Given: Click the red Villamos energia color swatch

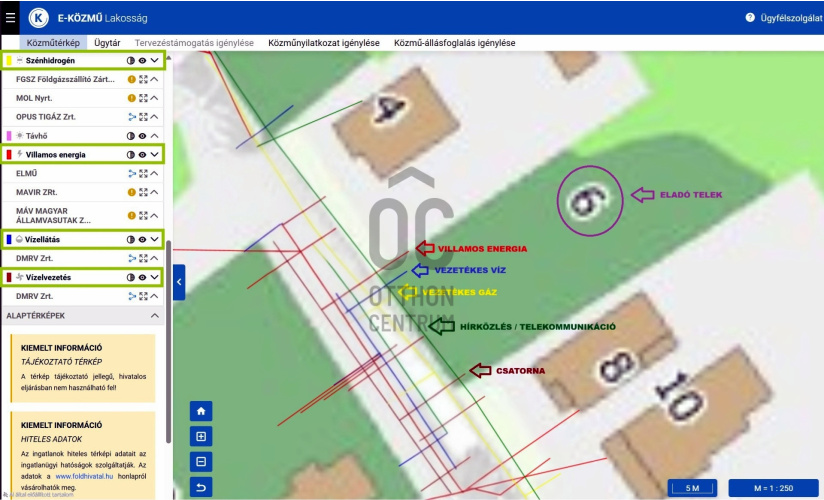Looking at the screenshot, I should pos(9,155).
